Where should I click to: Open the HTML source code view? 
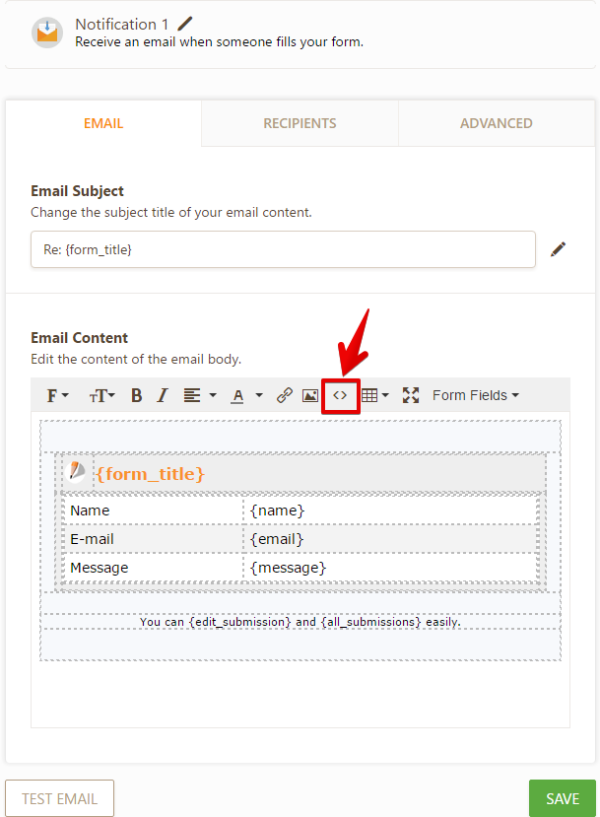pyautogui.click(x=340, y=395)
